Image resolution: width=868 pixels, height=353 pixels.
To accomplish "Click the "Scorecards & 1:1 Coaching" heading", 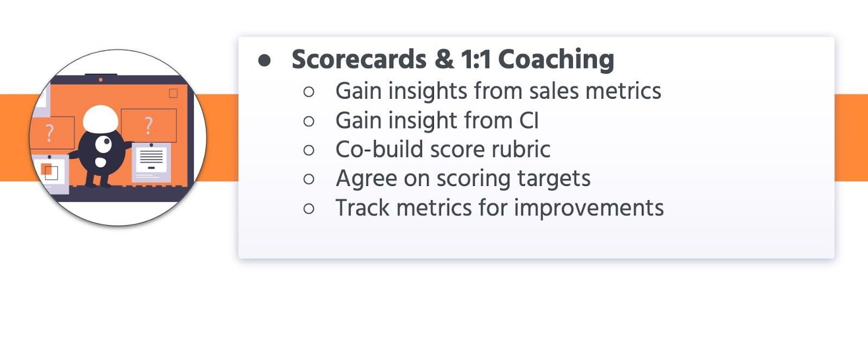I will [452, 59].
